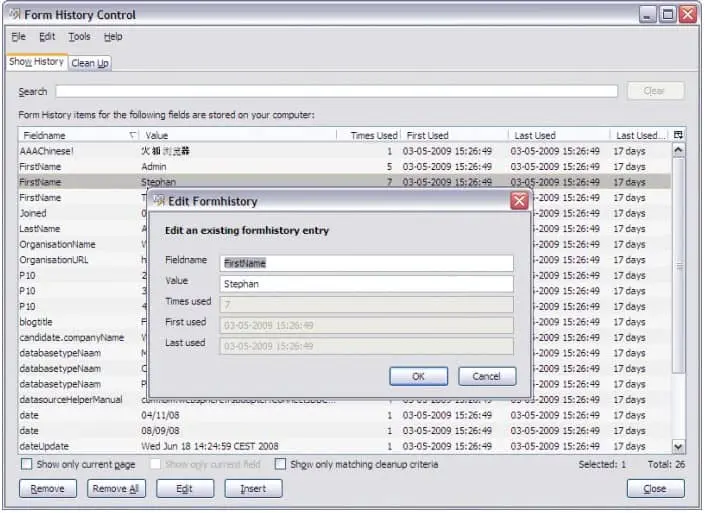Click the scroll up arrow of the list
This screenshot has width=705, height=513.
(678, 150)
